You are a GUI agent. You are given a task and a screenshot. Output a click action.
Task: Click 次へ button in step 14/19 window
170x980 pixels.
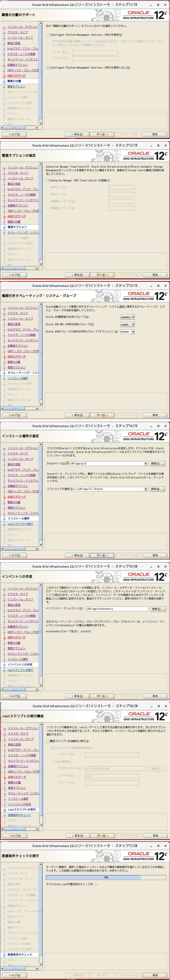pyautogui.click(x=102, y=556)
